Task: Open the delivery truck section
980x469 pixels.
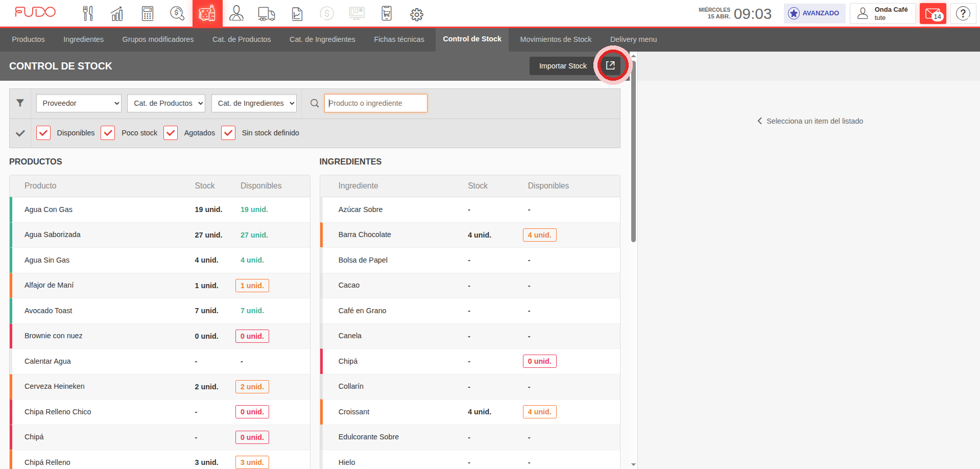Action: pos(267,13)
